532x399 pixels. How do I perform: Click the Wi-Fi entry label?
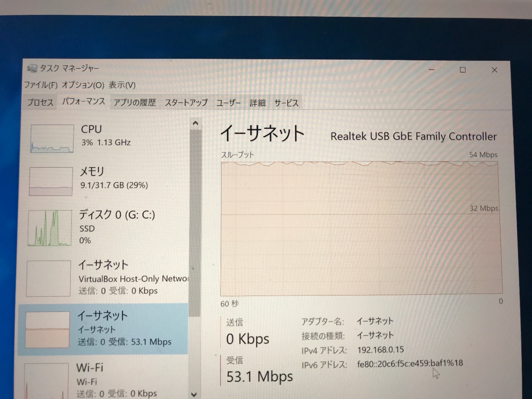(x=90, y=367)
